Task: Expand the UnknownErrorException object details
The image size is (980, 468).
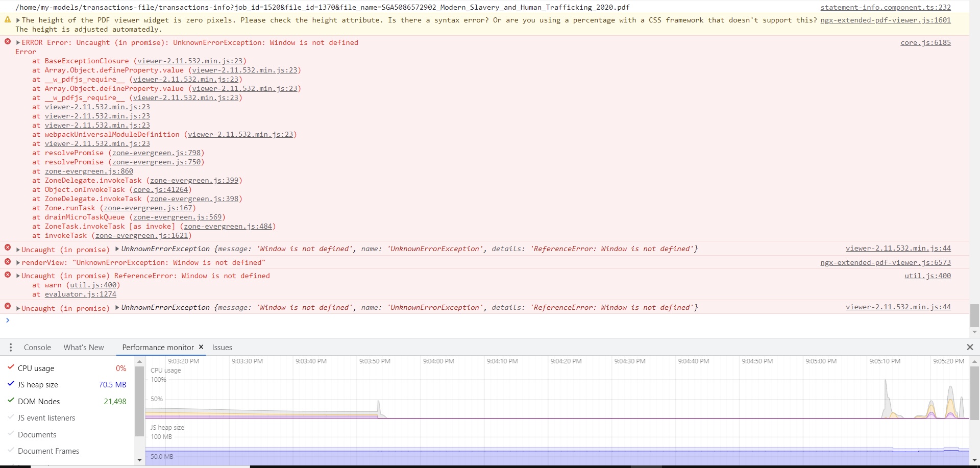Action: tap(117, 249)
